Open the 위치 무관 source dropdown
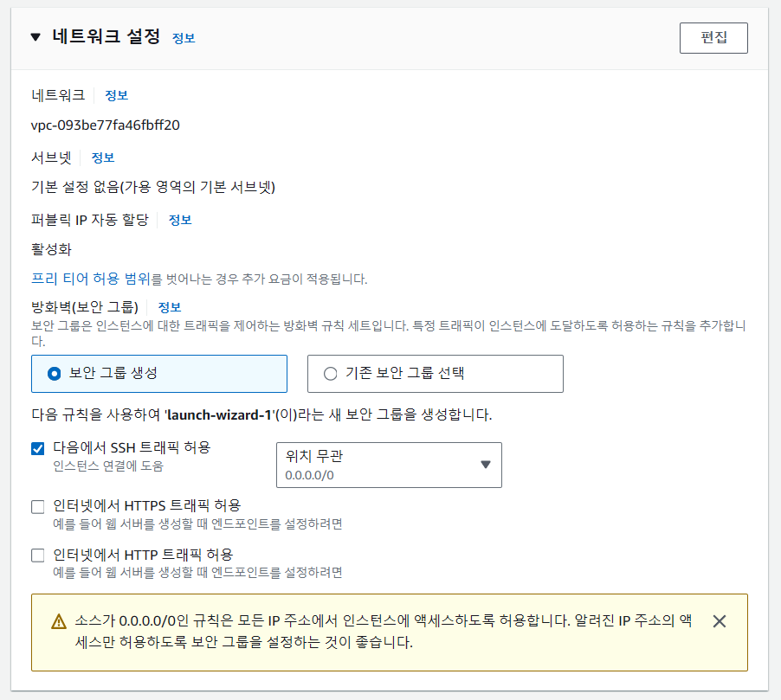781x700 pixels. click(389, 465)
